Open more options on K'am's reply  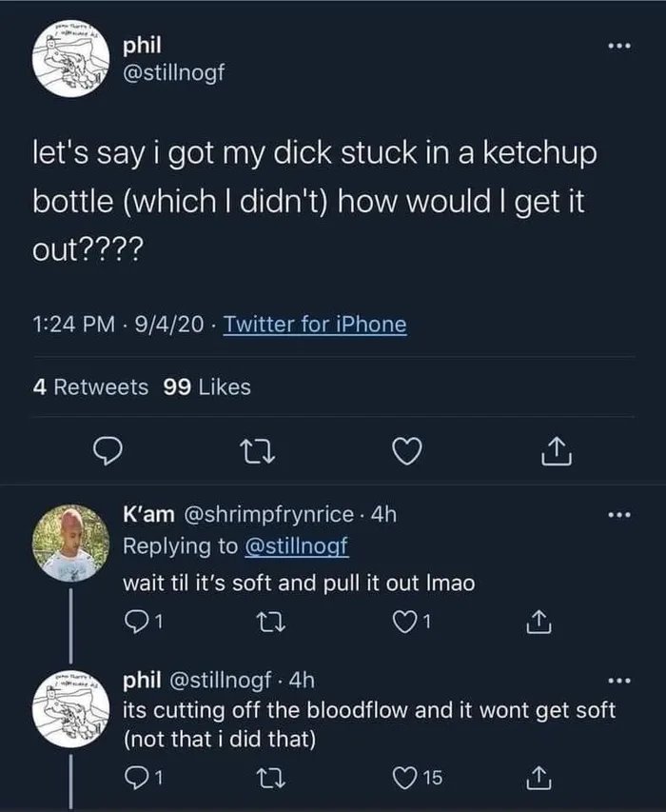point(617,516)
